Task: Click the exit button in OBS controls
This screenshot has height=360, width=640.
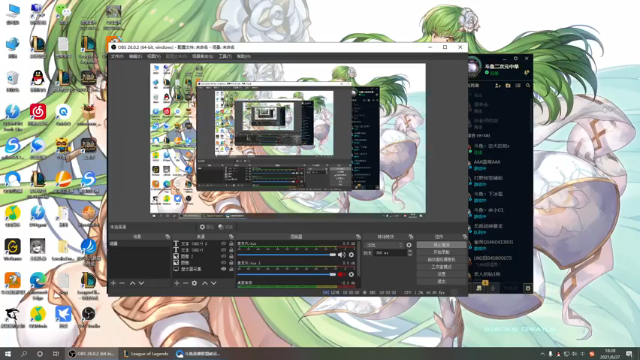Action: click(x=441, y=281)
